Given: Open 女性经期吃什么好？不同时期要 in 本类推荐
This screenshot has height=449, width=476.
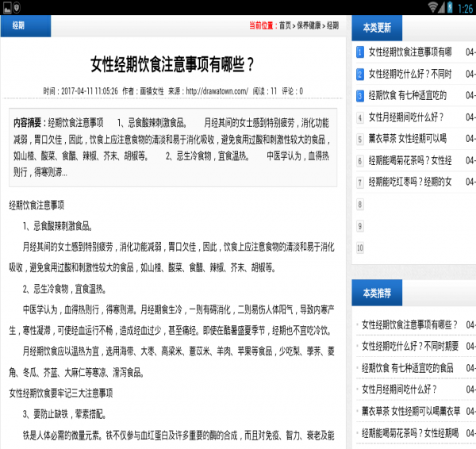Looking at the screenshot, I should [410, 347].
